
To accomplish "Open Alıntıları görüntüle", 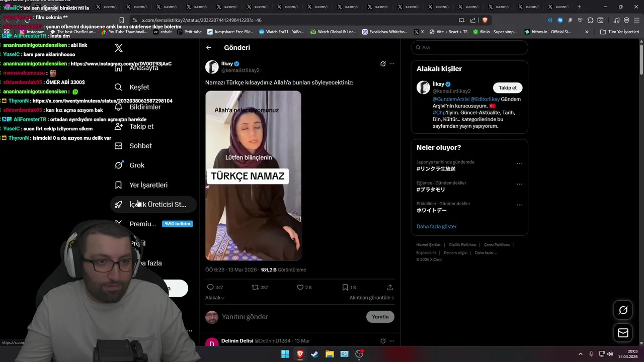I will tap(372, 298).
